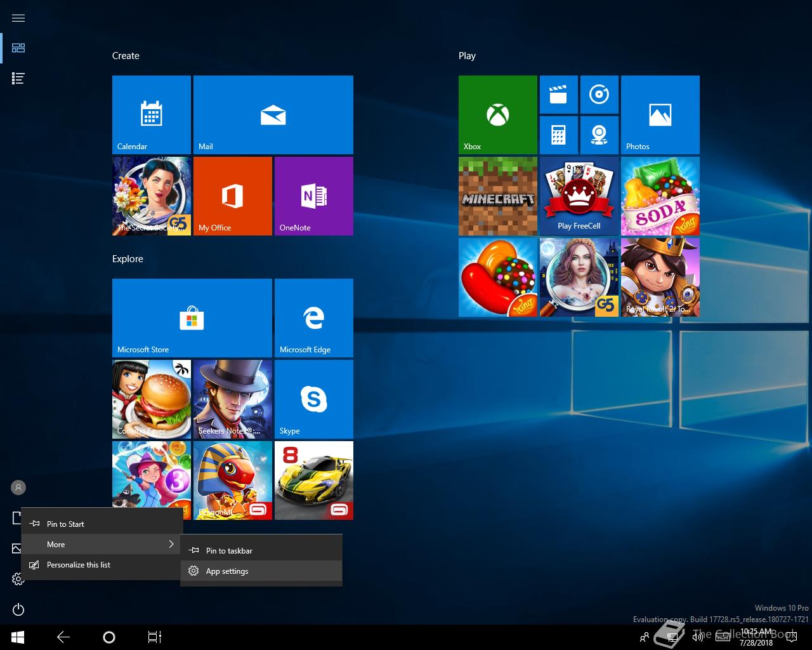Open the Movies & TV small tile

tap(559, 95)
